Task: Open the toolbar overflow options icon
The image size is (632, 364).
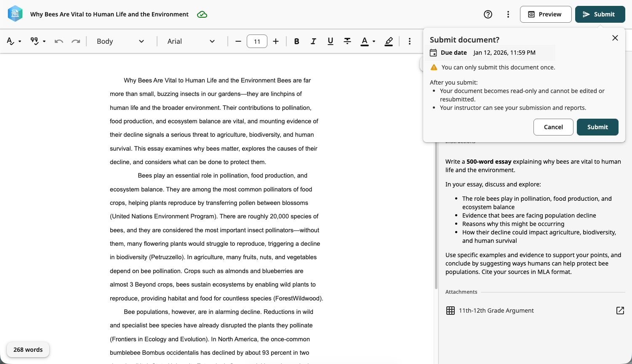Action: [410, 41]
